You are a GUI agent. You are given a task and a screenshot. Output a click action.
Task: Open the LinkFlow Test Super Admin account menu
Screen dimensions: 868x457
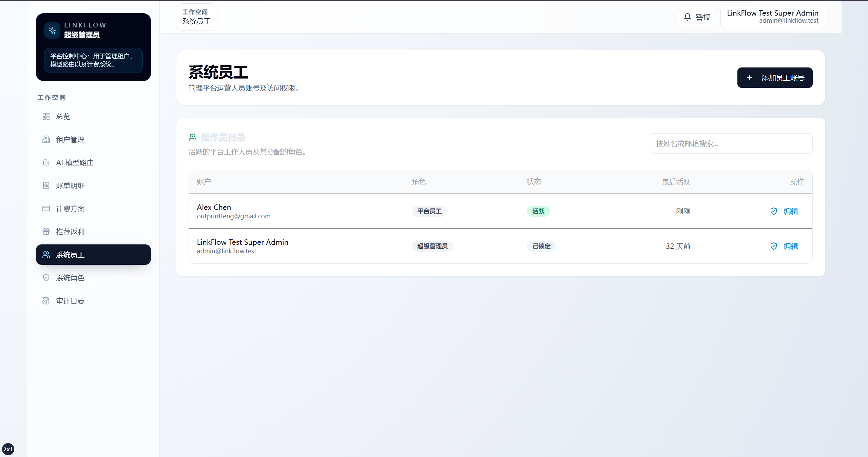click(x=772, y=17)
